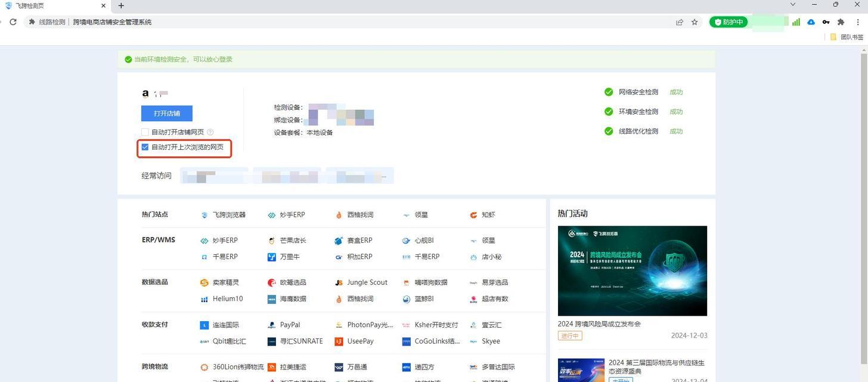Click the help question mark beside 自动打开店铺网页
The image size is (868, 382).
pyautogui.click(x=210, y=132)
